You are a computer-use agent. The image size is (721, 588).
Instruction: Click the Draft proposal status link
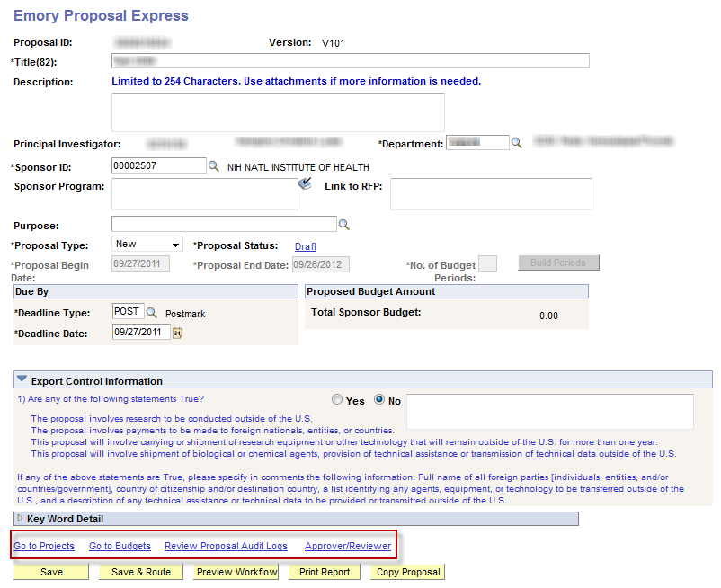(x=306, y=246)
